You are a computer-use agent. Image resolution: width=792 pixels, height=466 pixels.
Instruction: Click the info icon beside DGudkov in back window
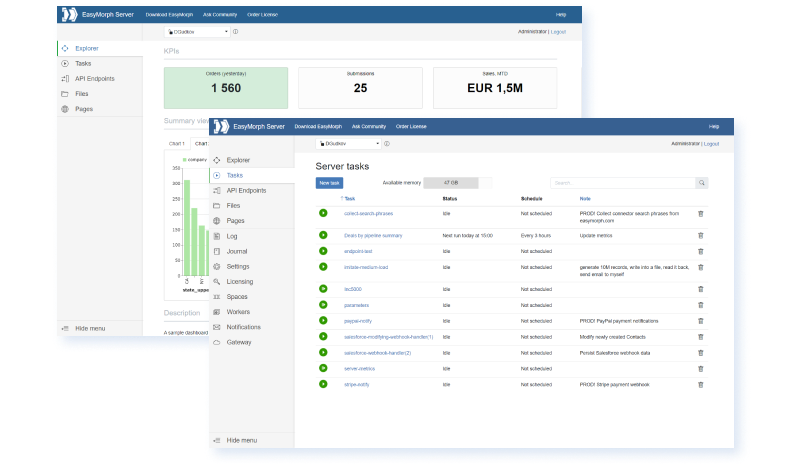235,32
